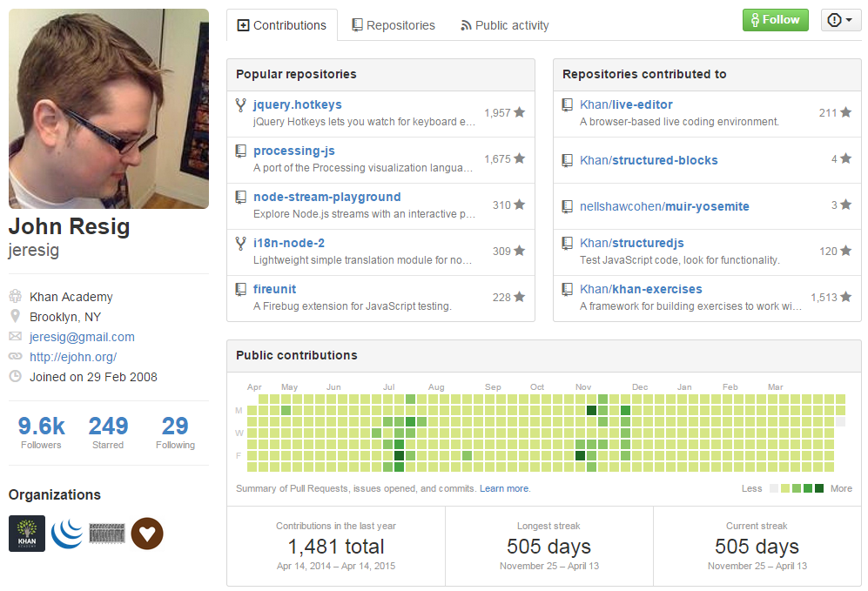Open the nellshawcohen/muir-yosemite repository
The image size is (868, 591).
pyautogui.click(x=664, y=206)
